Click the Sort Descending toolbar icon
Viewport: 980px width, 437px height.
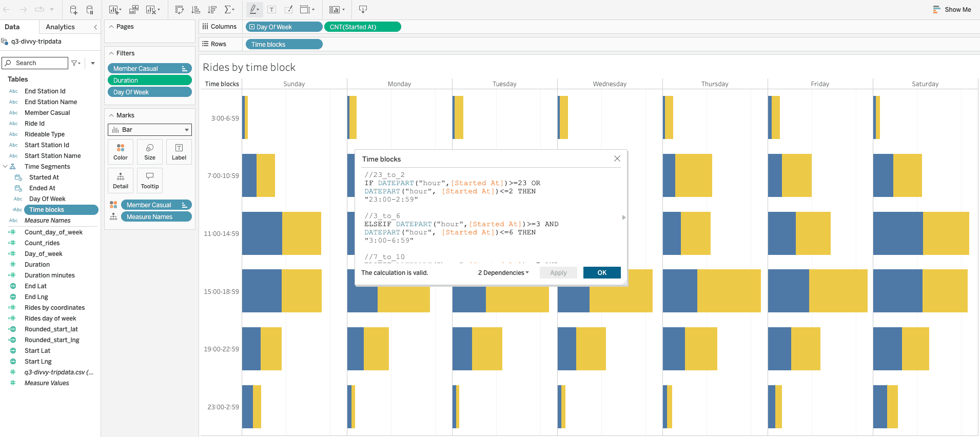pos(212,10)
